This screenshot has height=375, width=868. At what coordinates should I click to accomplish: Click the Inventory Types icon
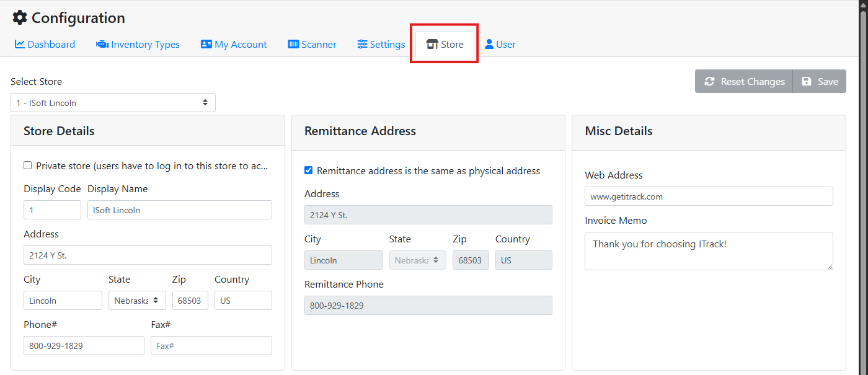pos(101,44)
